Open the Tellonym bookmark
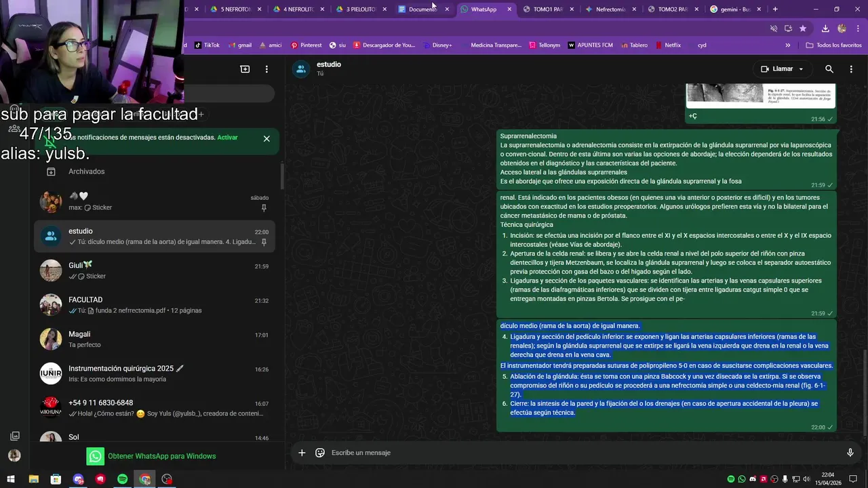The image size is (868, 488). click(544, 45)
